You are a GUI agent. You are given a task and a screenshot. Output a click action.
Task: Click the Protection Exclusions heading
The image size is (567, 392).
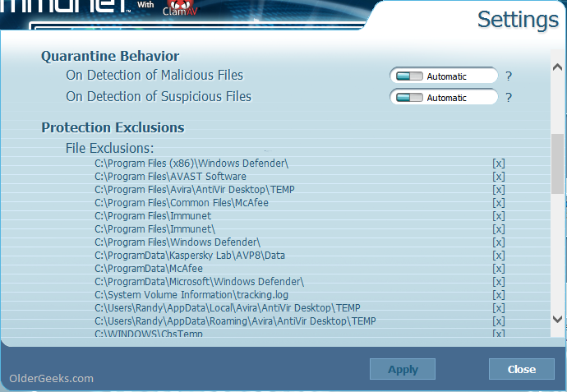coord(113,127)
